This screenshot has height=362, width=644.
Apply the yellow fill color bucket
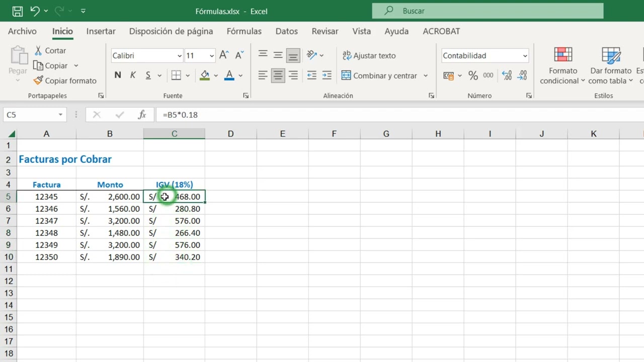point(205,75)
